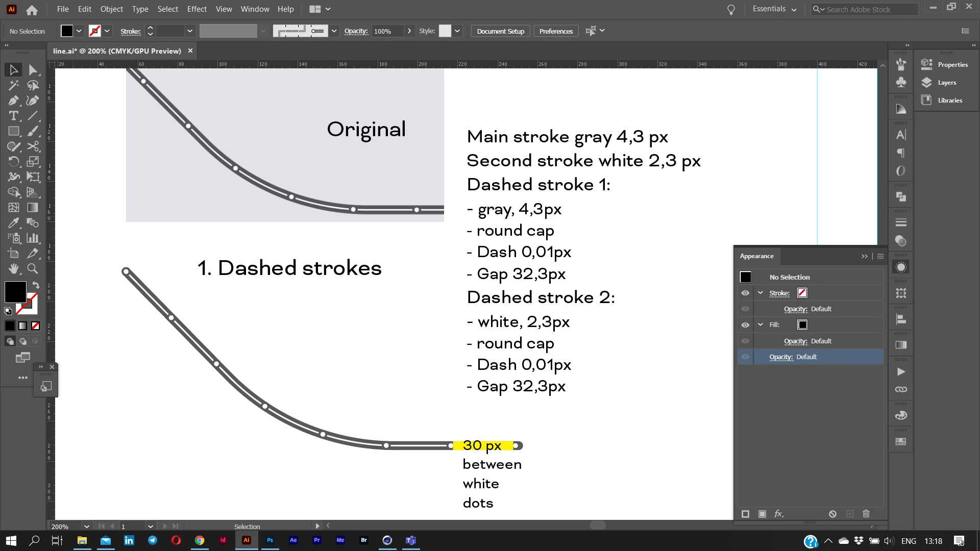The height and width of the screenshot is (551, 980).
Task: Open the zoom level dropdown
Action: pos(86,526)
